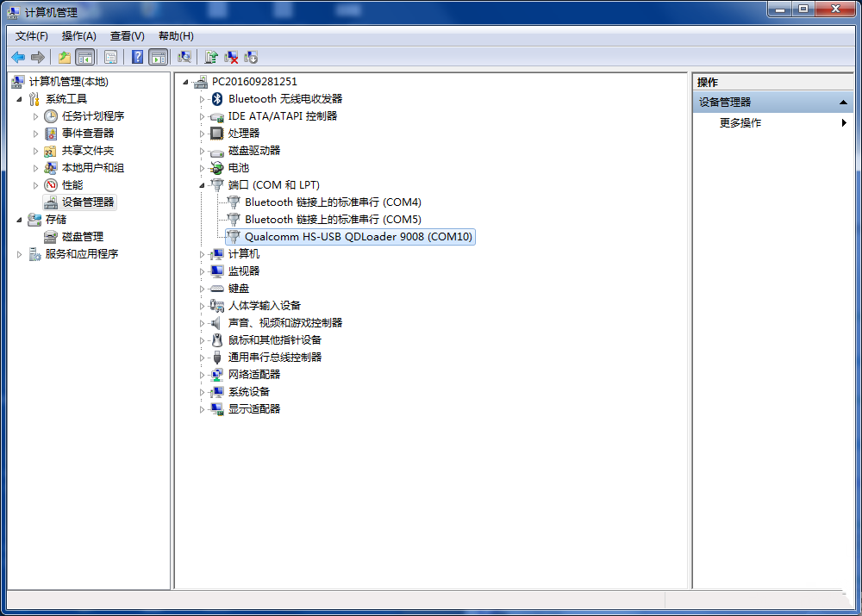Click the Update driver software icon
Image resolution: width=862 pixels, height=616 pixels.
pos(211,57)
